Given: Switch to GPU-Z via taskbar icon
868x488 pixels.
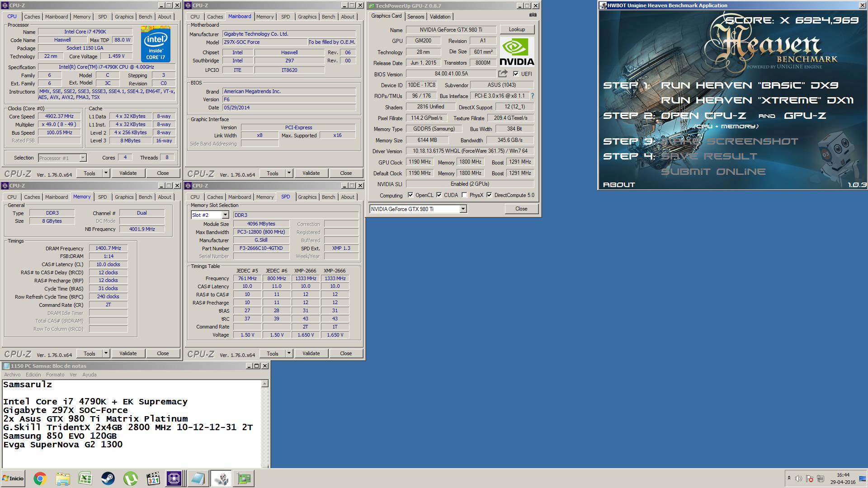Looking at the screenshot, I should pos(244,479).
